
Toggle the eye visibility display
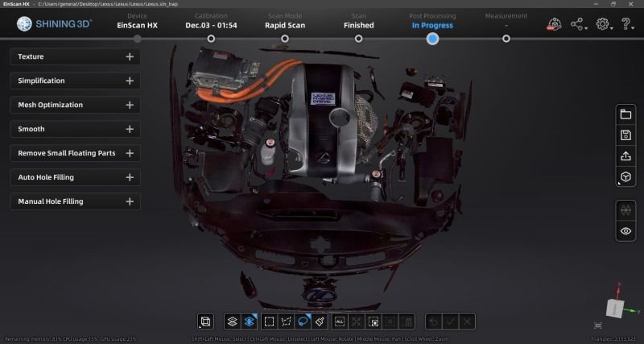point(625,231)
